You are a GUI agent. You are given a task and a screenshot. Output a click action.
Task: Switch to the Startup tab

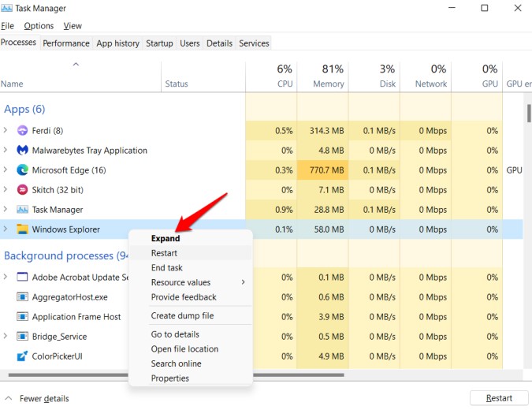click(x=159, y=43)
